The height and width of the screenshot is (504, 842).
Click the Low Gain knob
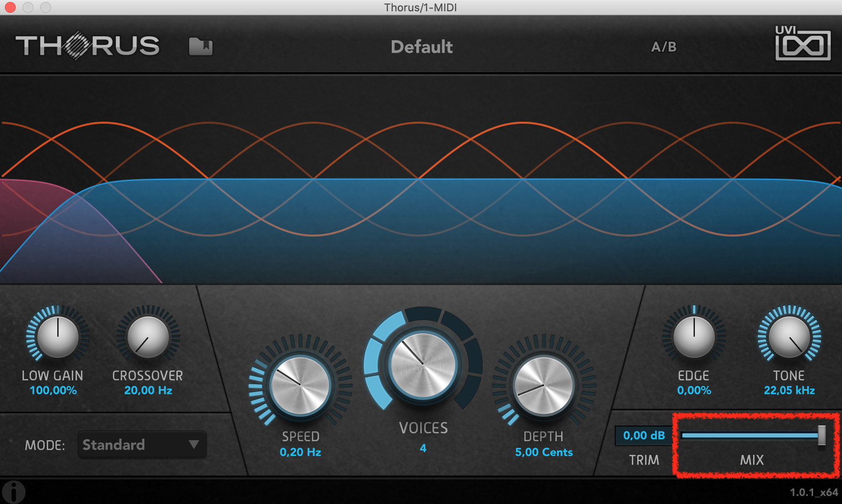click(x=57, y=337)
